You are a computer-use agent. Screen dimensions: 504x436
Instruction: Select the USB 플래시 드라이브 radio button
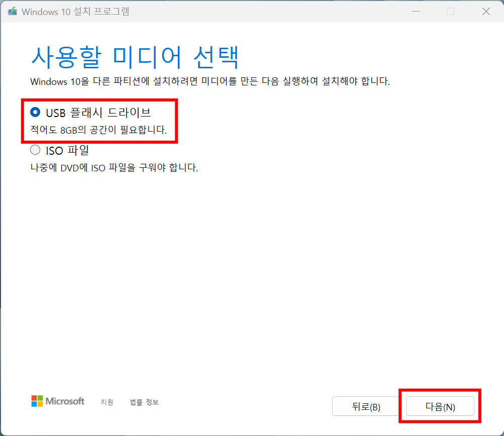tap(35, 112)
